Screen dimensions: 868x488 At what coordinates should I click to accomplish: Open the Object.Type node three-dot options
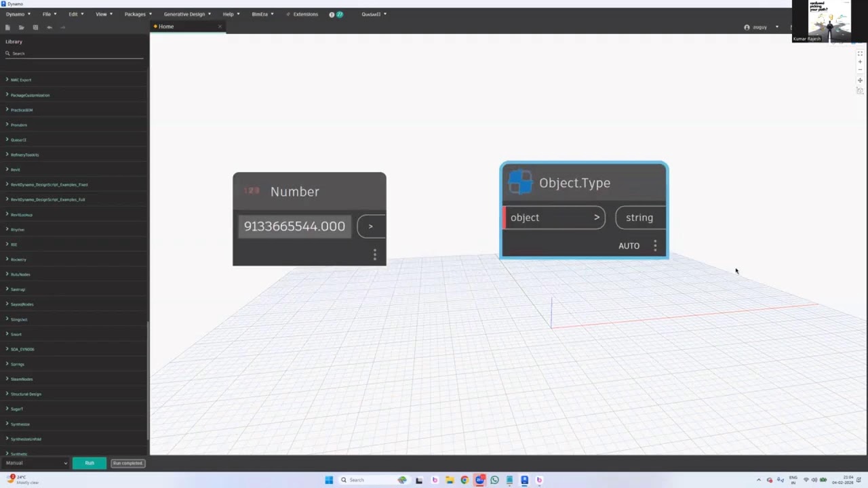(x=655, y=245)
